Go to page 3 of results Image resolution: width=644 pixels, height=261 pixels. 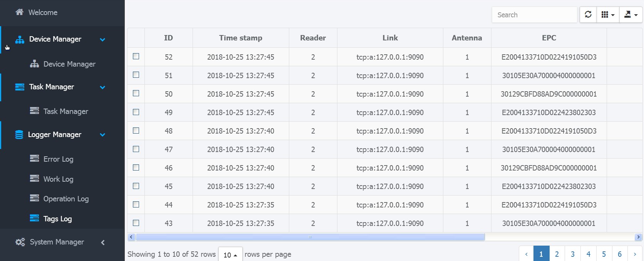pyautogui.click(x=572, y=254)
